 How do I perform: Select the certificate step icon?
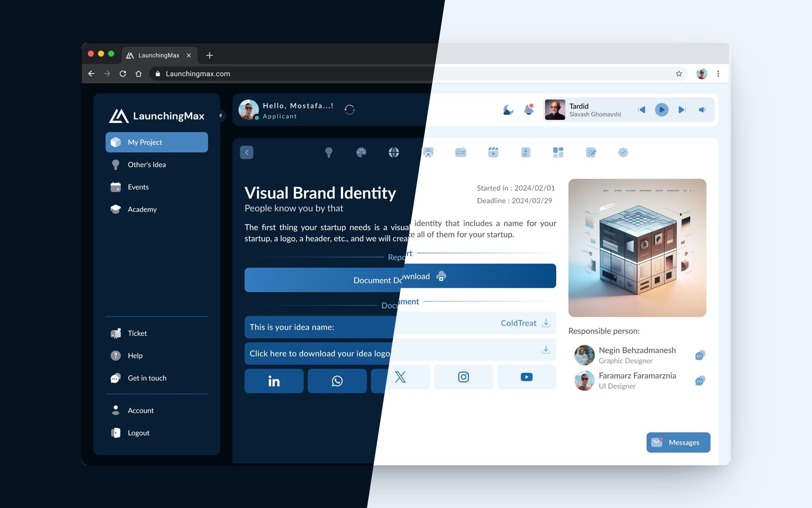click(x=428, y=152)
